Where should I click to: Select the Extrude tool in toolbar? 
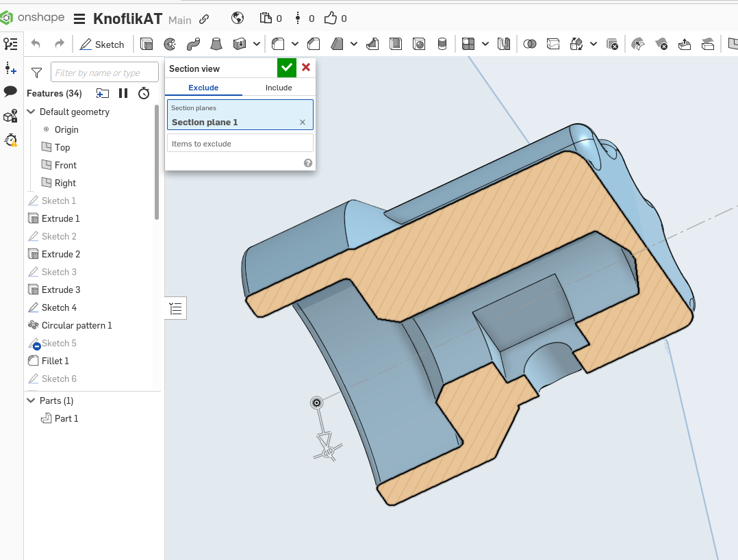147,44
